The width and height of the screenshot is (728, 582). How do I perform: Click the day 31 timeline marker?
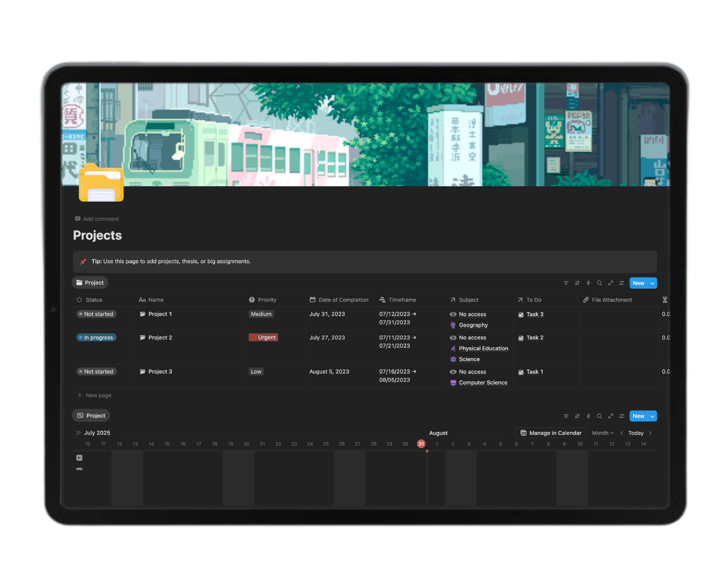click(421, 444)
